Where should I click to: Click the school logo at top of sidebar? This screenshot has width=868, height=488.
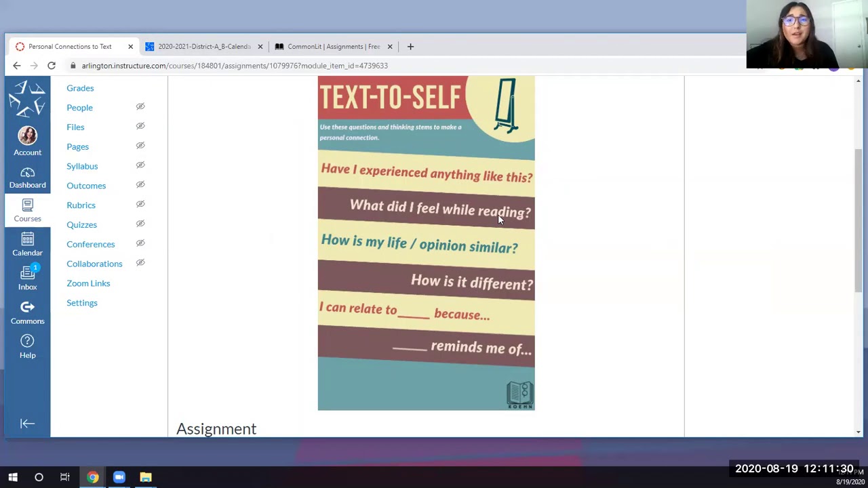[x=27, y=98]
